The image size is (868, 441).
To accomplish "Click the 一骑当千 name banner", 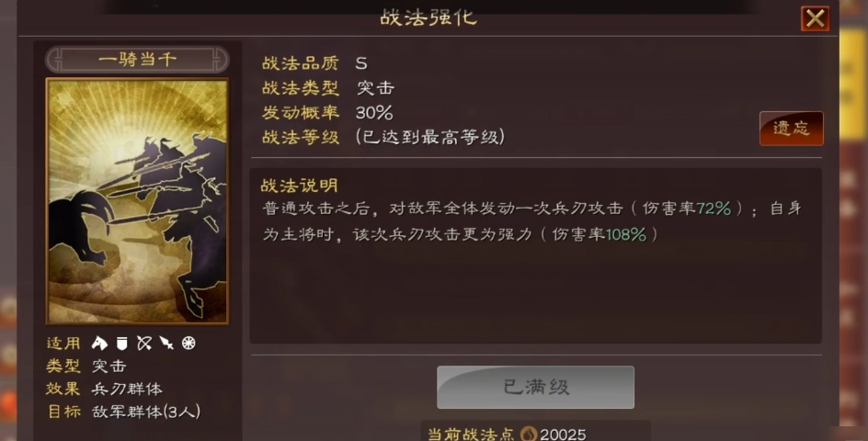I will point(137,60).
